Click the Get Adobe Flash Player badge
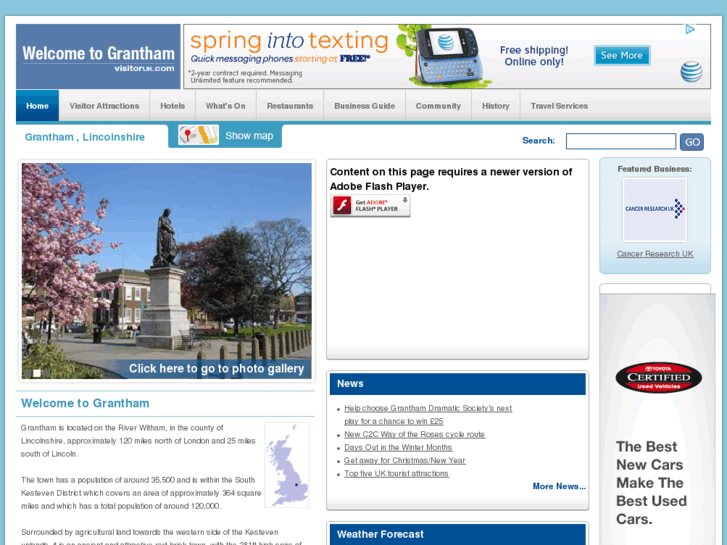 click(x=370, y=205)
